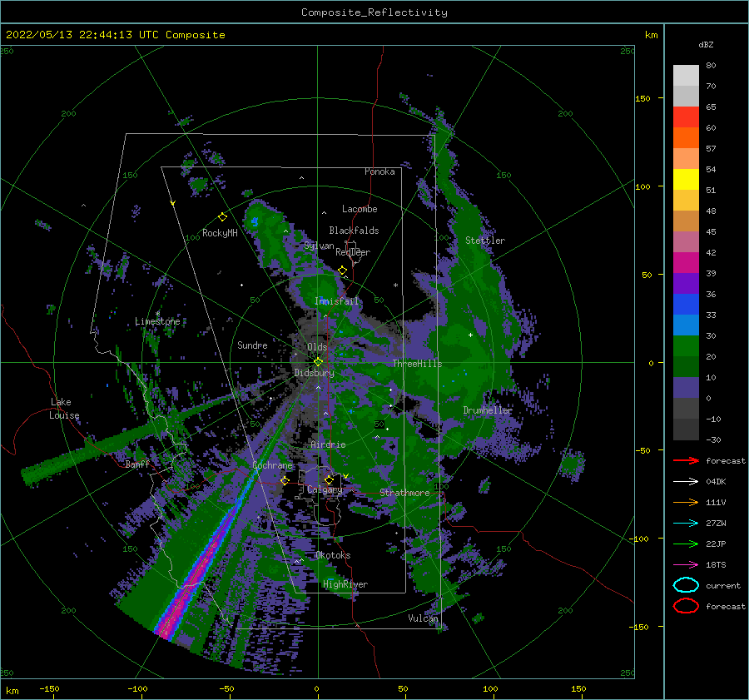Image resolution: width=749 pixels, height=700 pixels.
Task: Select radar center diamond above Didsbury
Action: tap(318, 362)
